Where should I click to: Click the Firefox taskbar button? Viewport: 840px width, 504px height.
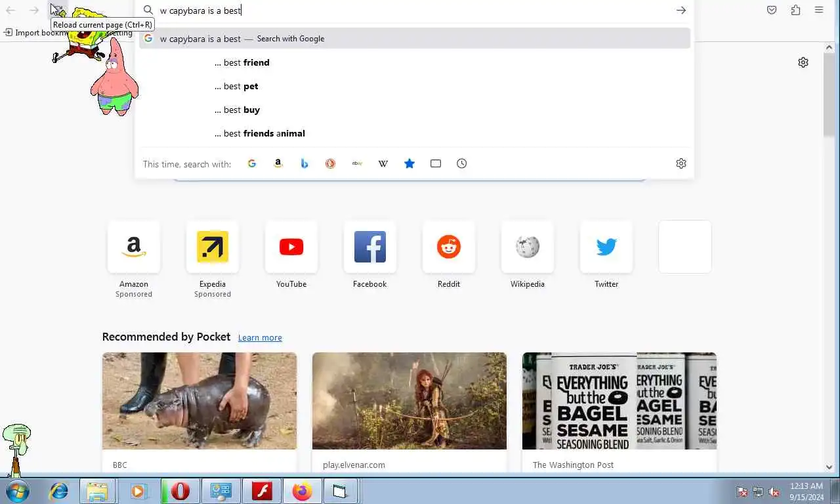click(x=302, y=491)
